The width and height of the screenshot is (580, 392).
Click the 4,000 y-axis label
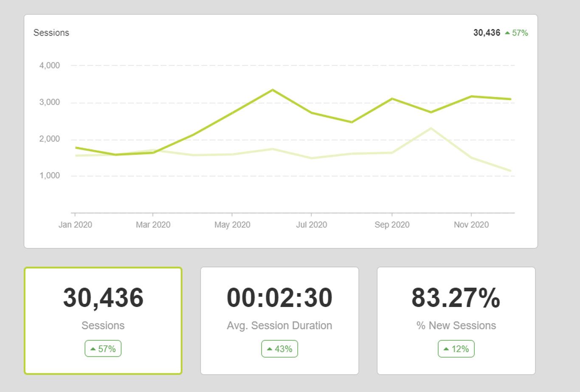tap(50, 65)
